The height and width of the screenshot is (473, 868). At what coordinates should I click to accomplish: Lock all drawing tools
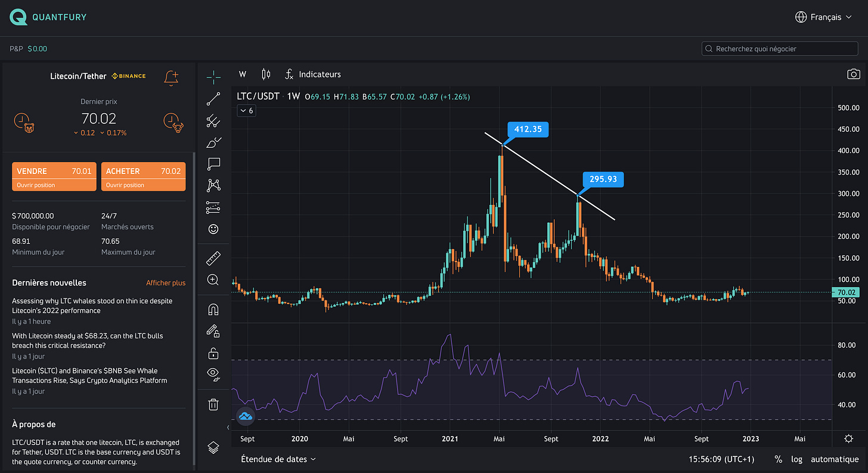213,353
